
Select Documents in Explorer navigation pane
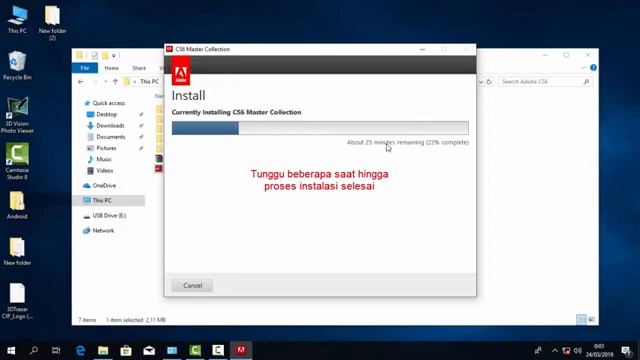(x=110, y=137)
